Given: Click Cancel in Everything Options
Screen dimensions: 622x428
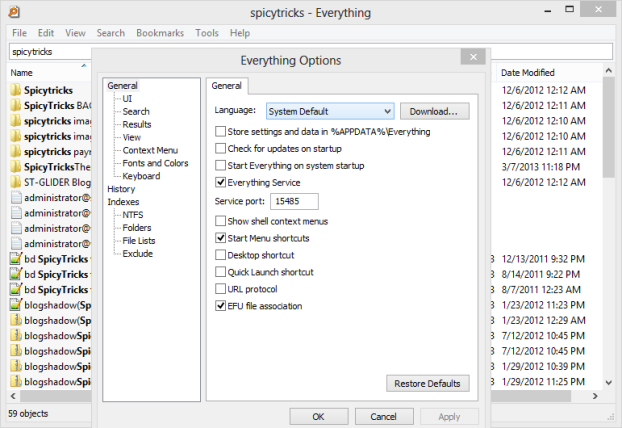Looking at the screenshot, I should pos(384,416).
